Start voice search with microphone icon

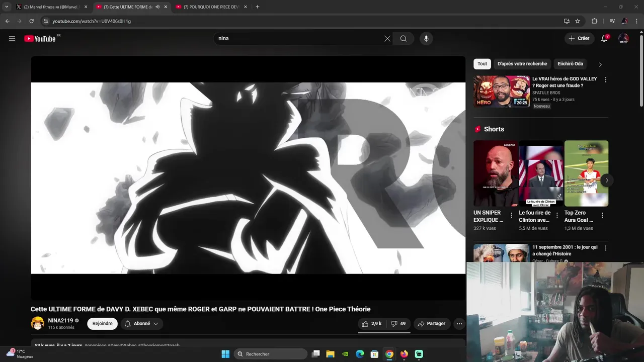[x=426, y=39]
